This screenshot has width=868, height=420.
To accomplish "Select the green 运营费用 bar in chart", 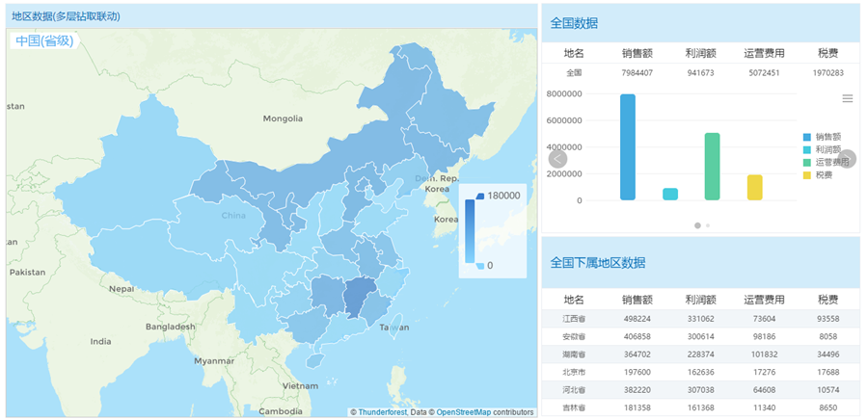I will click(713, 167).
